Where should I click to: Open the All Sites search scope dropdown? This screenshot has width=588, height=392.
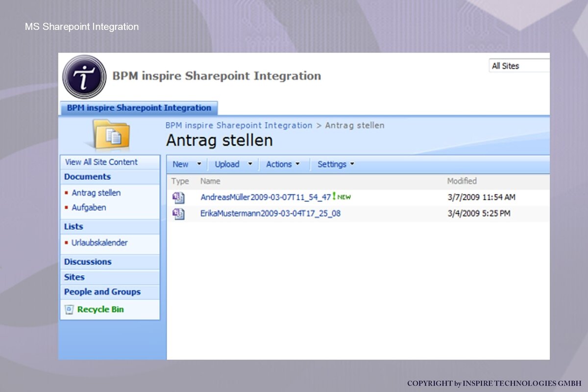click(x=519, y=66)
